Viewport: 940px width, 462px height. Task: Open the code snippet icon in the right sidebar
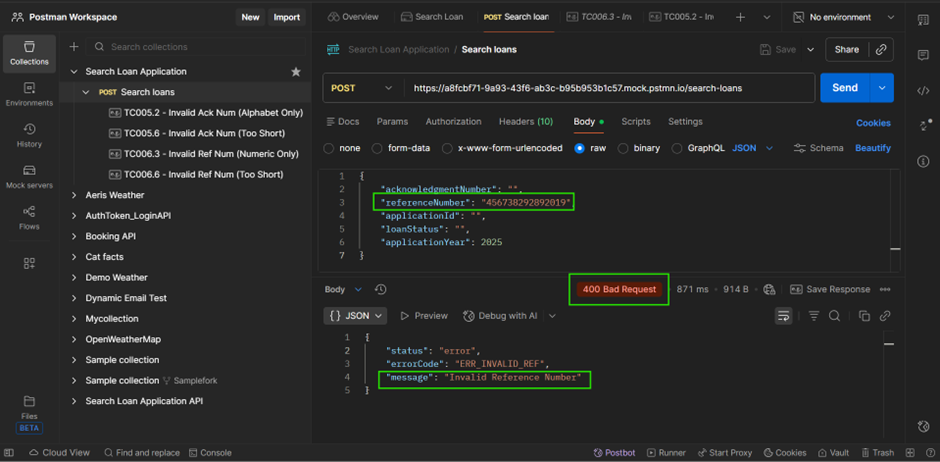point(923,91)
